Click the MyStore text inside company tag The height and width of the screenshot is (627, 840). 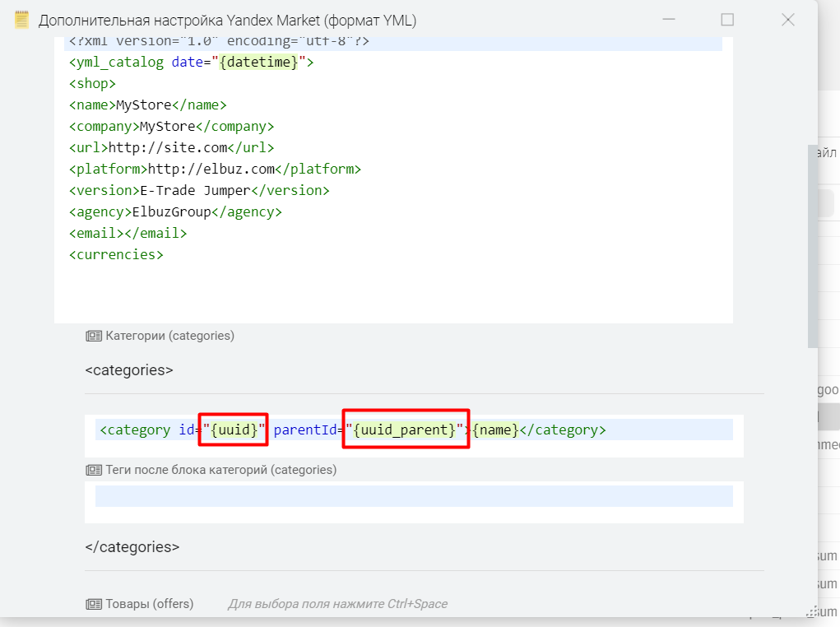point(167,127)
